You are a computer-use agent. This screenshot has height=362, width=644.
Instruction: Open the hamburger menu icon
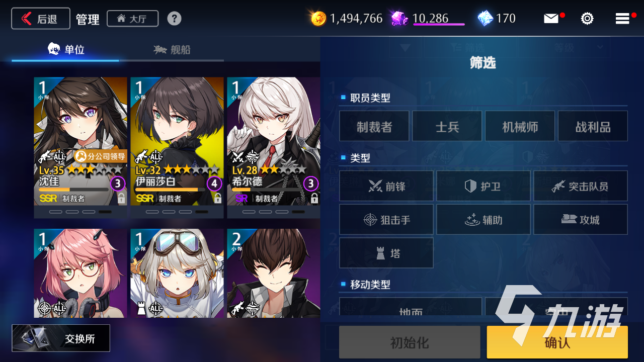point(622,19)
